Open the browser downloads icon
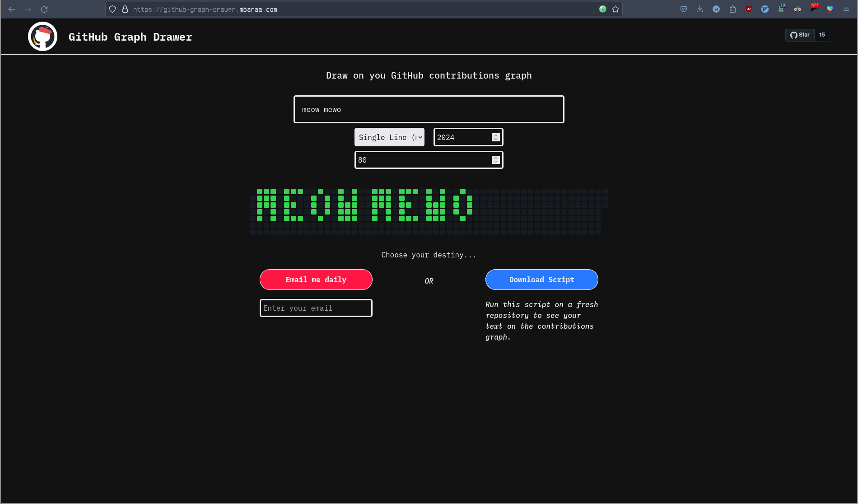The image size is (858, 504). pyautogui.click(x=700, y=9)
